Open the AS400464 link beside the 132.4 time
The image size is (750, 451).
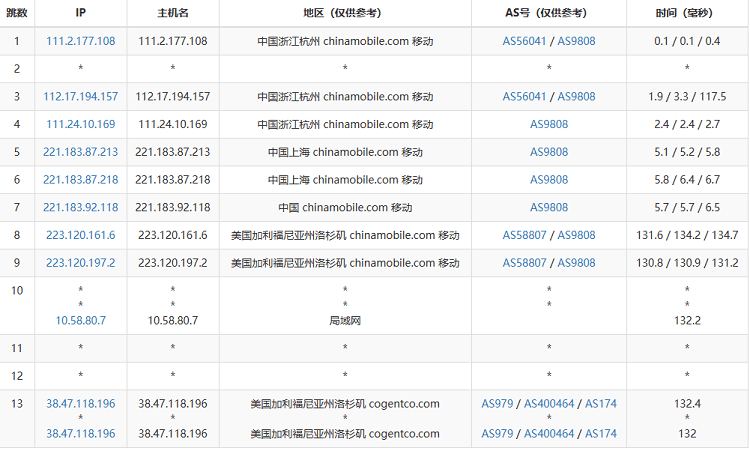click(549, 404)
